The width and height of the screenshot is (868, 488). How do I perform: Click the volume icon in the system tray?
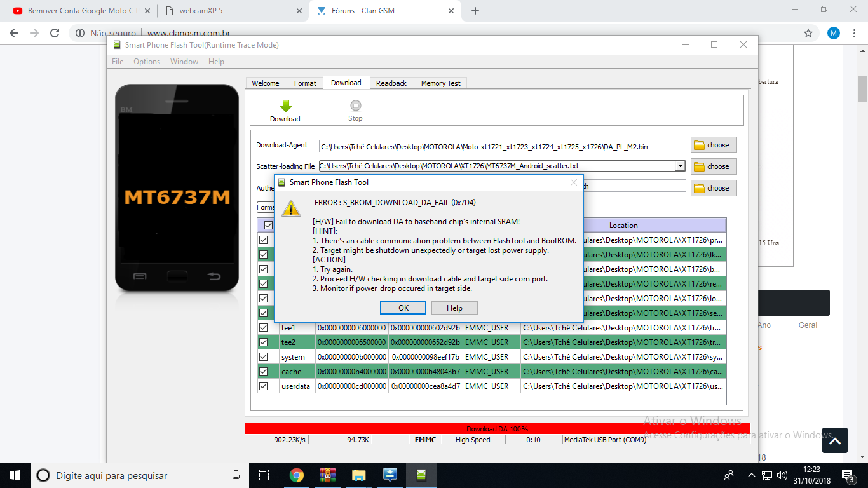pyautogui.click(x=781, y=475)
